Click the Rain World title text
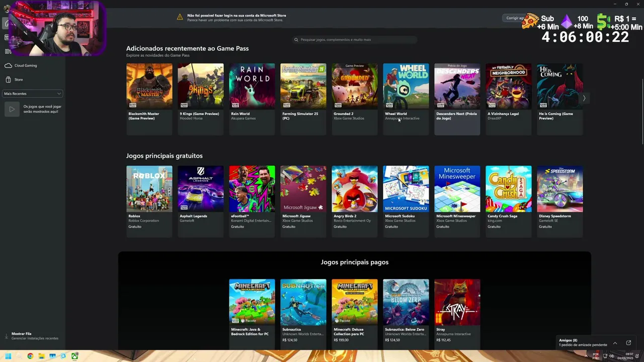This screenshot has height=362, width=644. (240, 114)
